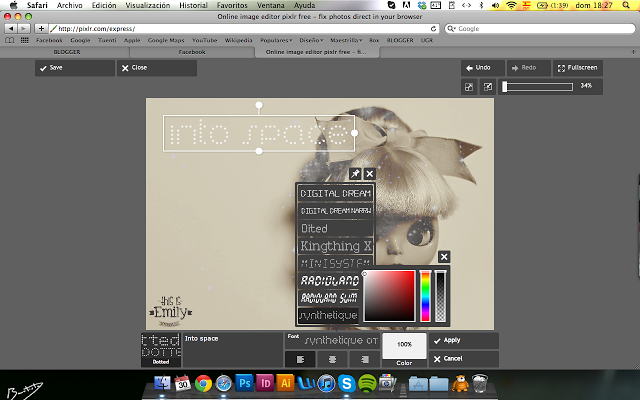Image resolution: width=640 pixels, height=400 pixels.
Task: Switch to the Facebook browser tab
Action: pyautogui.click(x=191, y=51)
